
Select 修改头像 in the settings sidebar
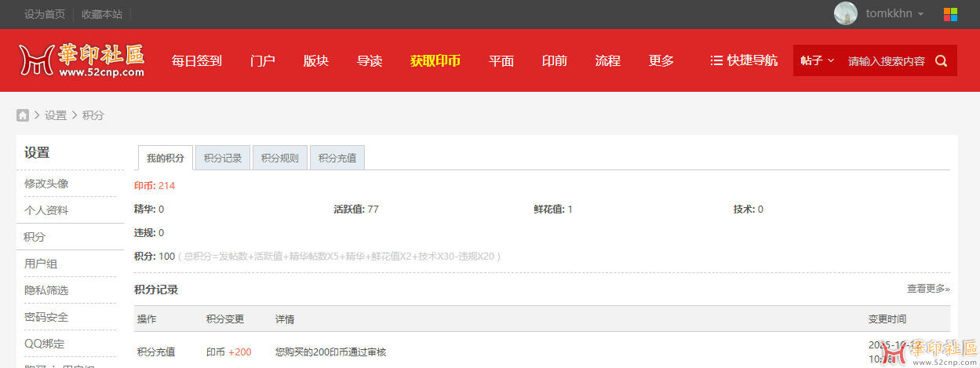[x=46, y=184]
